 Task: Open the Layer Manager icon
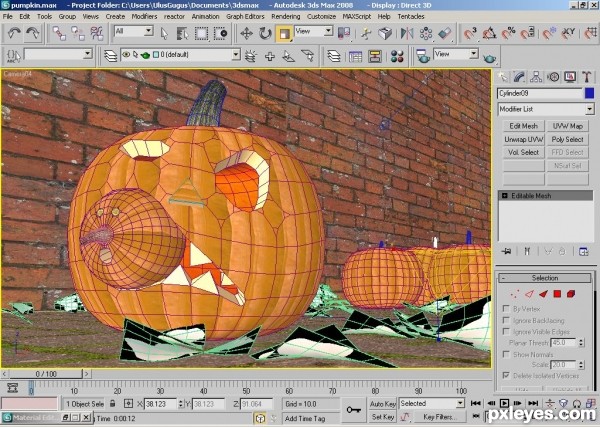[334, 57]
